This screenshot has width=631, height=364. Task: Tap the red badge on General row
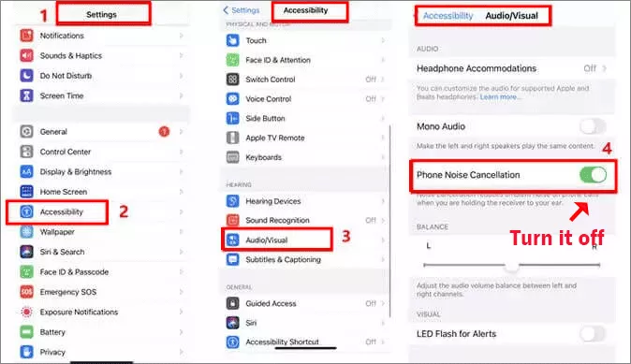(164, 131)
